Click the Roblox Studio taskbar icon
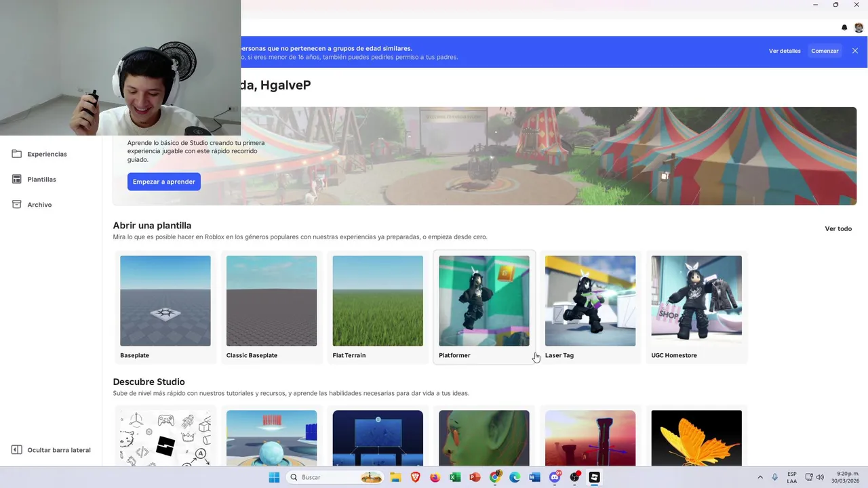 [594, 477]
